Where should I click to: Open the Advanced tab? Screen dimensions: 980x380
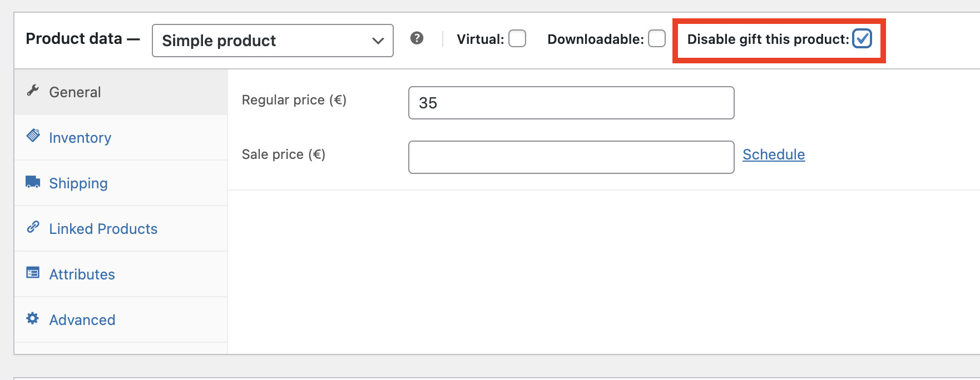[121, 320]
